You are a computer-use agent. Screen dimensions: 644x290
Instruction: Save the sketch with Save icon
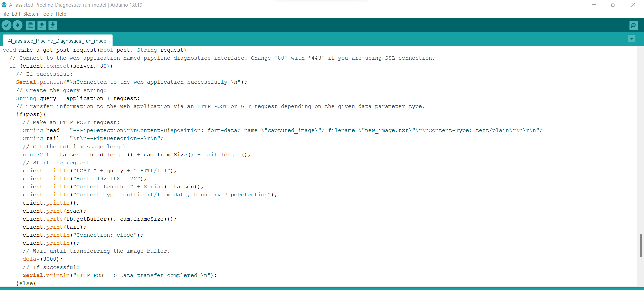[53, 25]
